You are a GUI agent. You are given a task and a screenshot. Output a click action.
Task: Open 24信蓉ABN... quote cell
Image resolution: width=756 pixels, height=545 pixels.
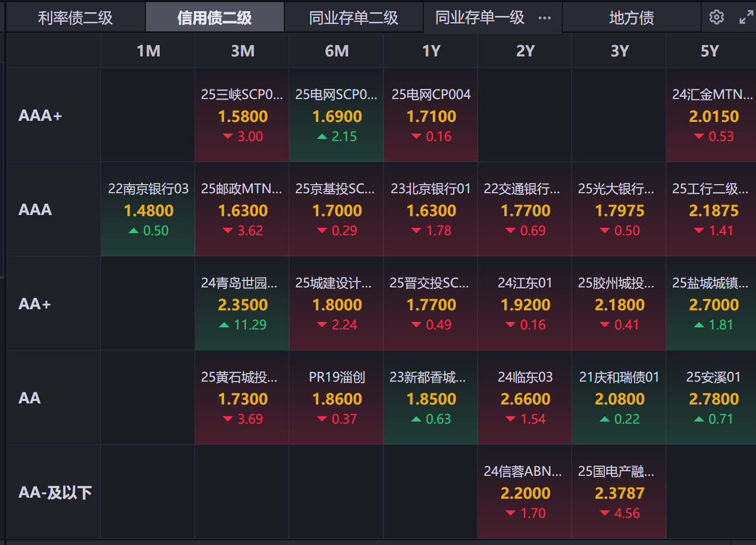click(x=525, y=492)
